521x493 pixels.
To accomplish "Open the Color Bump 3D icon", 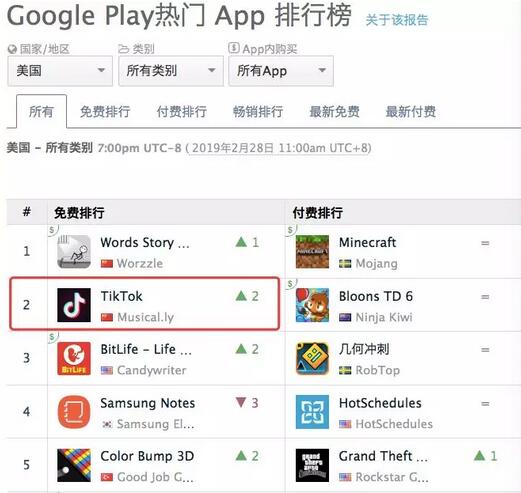I will (x=74, y=465).
